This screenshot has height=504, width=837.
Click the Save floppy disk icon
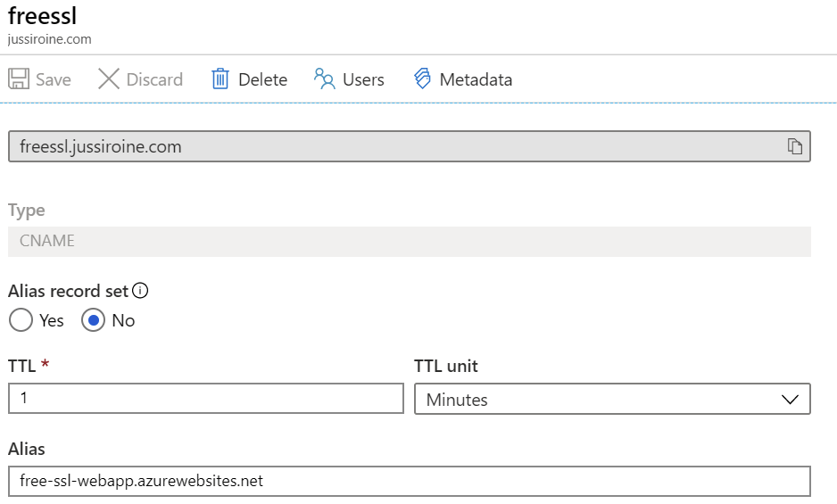[19, 79]
